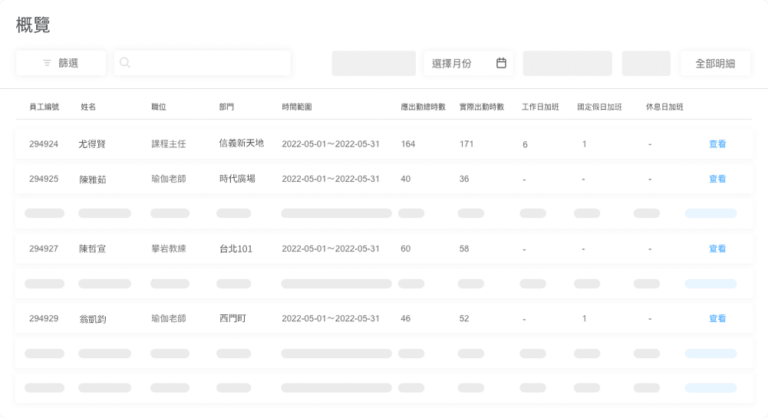This screenshot has height=418, width=768.
Task: Select the 職位 column header
Action: [158, 106]
